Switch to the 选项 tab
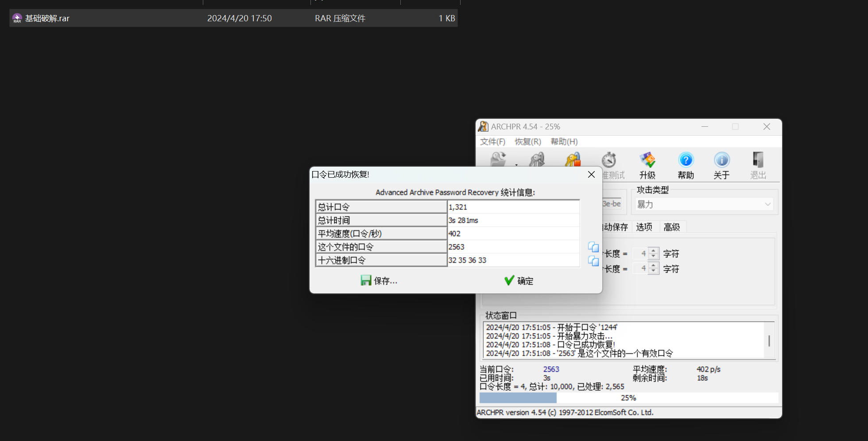Image resolution: width=868 pixels, height=441 pixels. (x=644, y=227)
